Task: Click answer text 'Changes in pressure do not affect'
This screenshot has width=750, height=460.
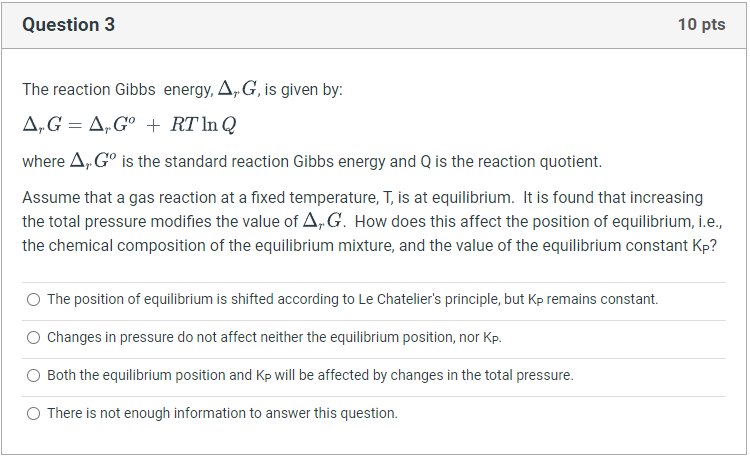Action: (274, 337)
